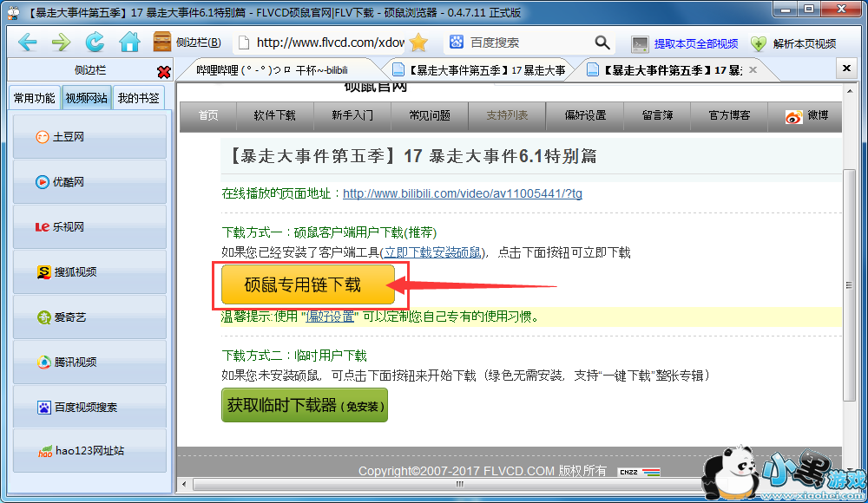The image size is (868, 503).
Task: Click 立即下载安装硕鼠 link
Action: (x=432, y=252)
